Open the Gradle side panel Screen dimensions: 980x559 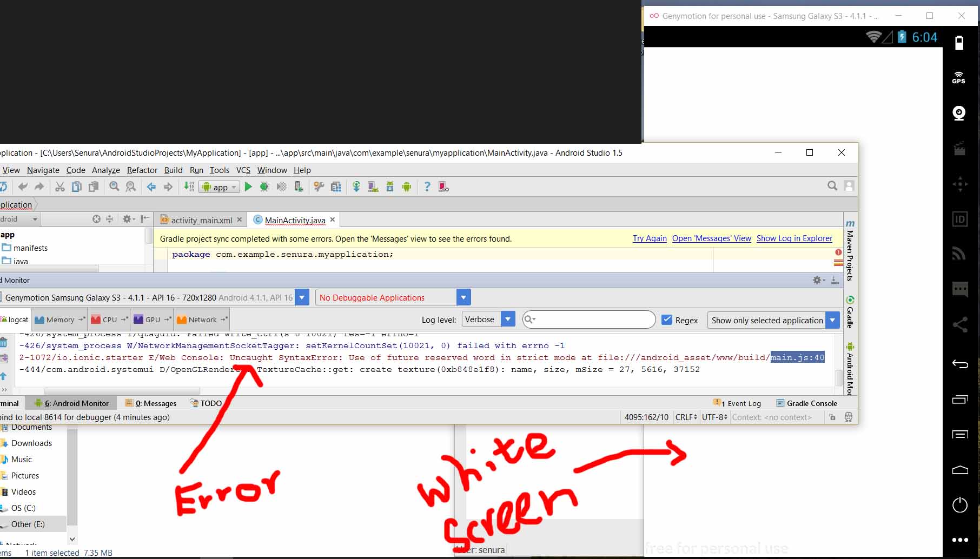[x=850, y=312]
